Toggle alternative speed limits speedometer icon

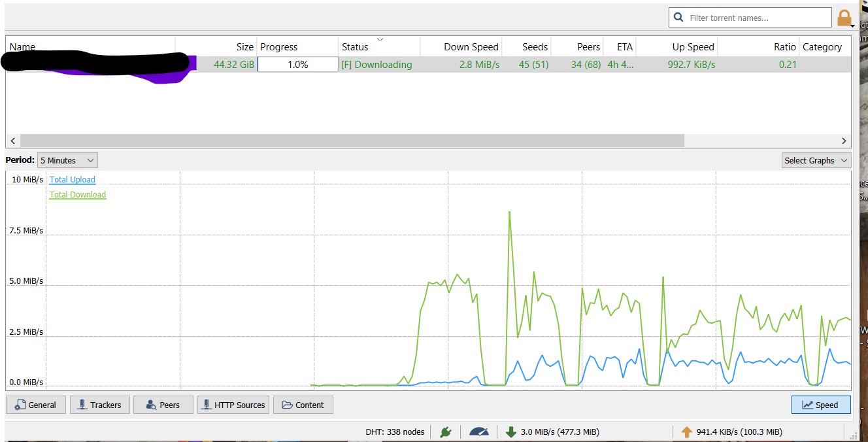coord(479,432)
